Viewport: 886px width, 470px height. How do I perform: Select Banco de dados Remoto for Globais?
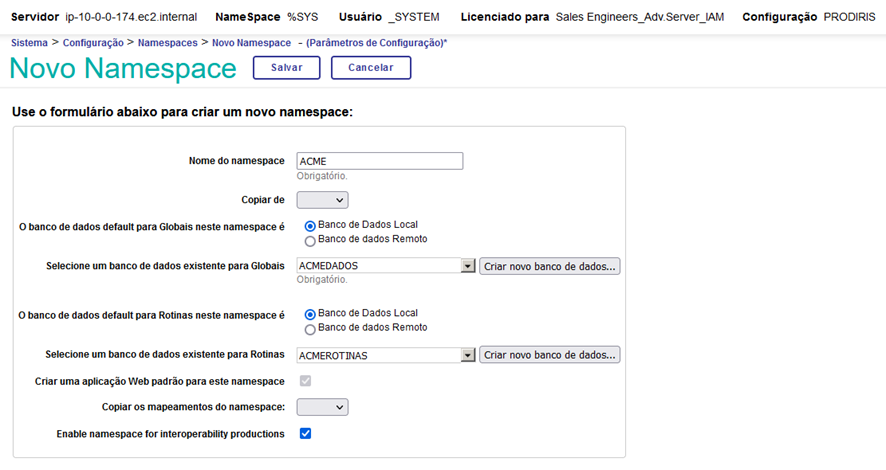310,241
